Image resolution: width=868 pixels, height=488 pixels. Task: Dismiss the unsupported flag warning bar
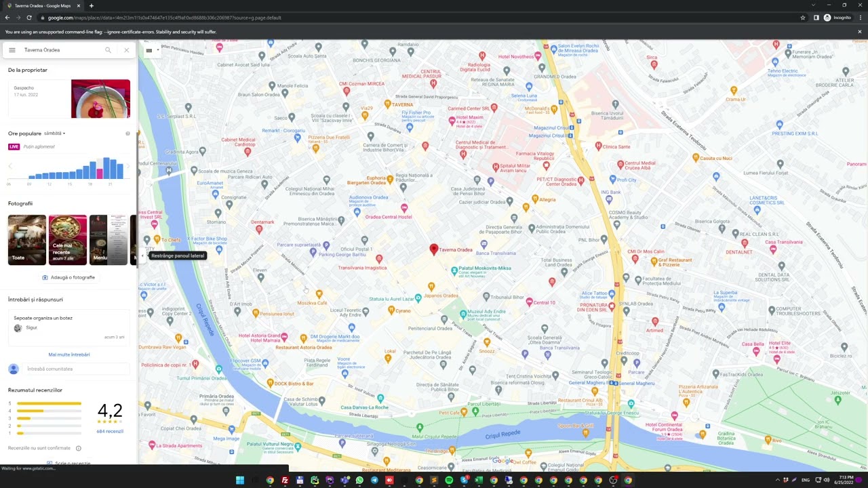(859, 31)
